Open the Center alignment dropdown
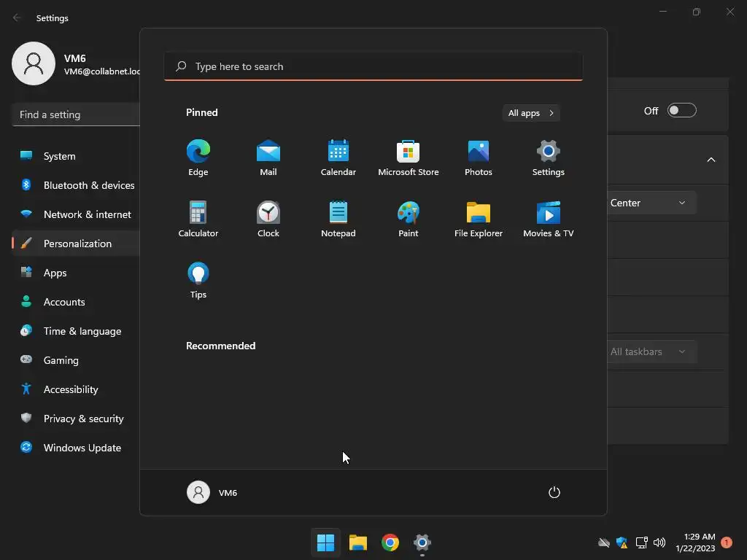 [x=651, y=203]
